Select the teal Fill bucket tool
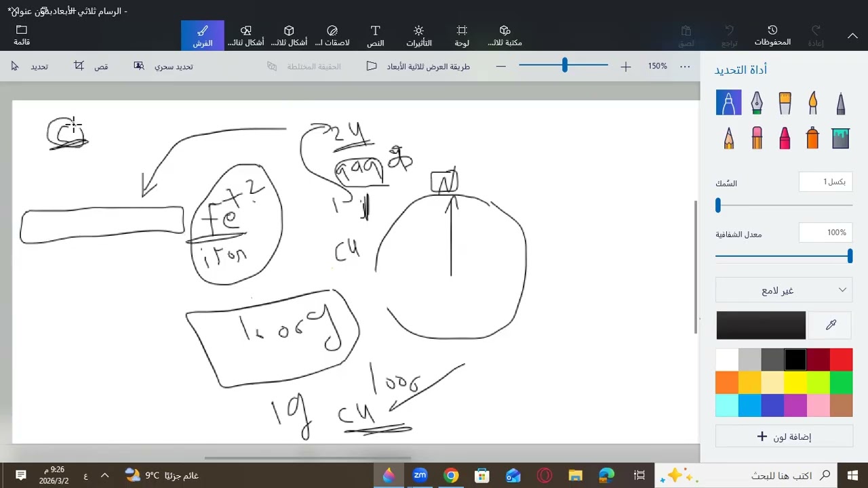The width and height of the screenshot is (868, 488). (x=840, y=138)
